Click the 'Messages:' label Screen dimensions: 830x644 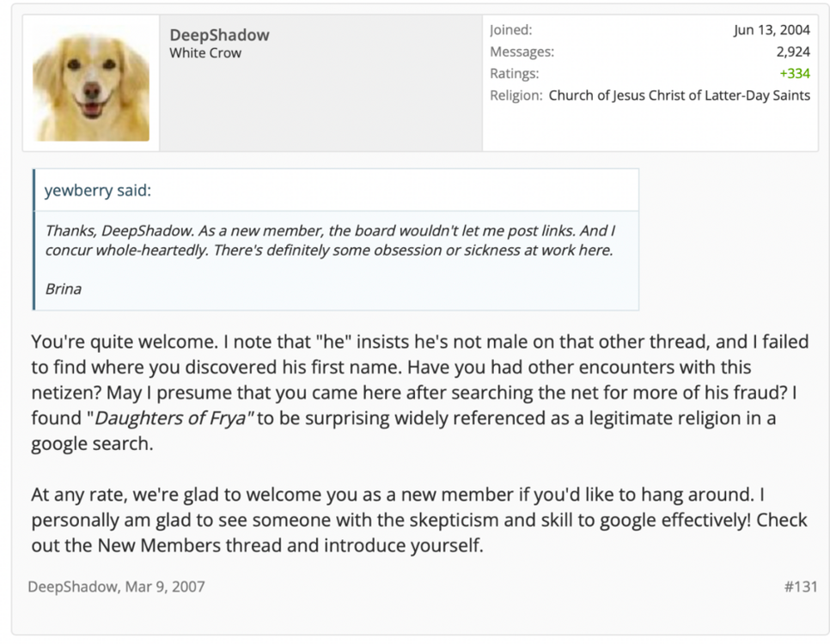[522, 52]
